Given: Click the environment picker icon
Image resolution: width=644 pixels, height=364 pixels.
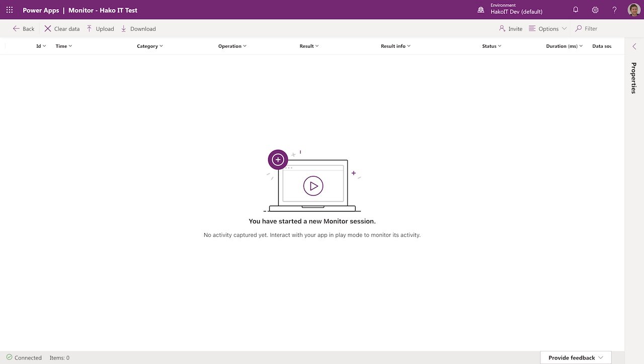Looking at the screenshot, I should [481, 10].
